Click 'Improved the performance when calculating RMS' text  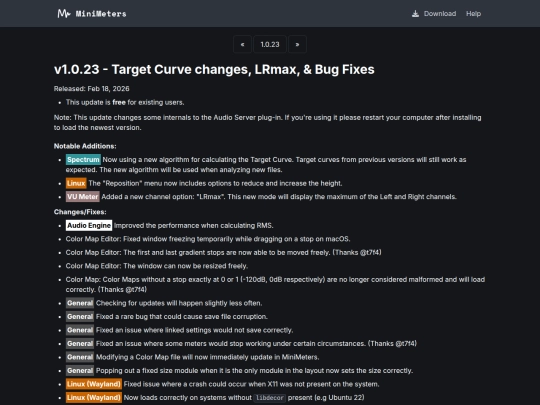[194, 226]
